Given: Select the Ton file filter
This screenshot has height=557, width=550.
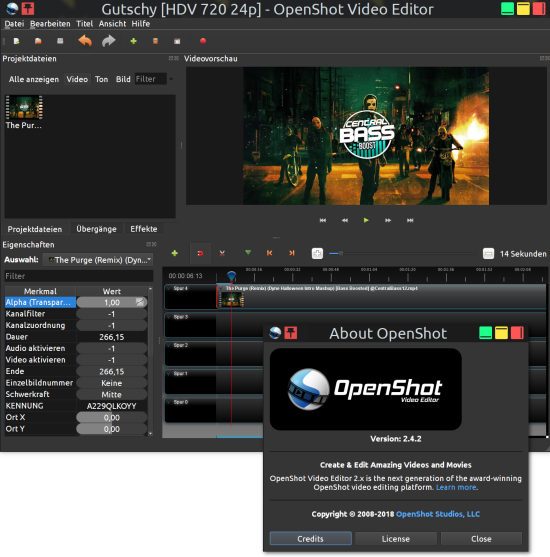Looking at the screenshot, I should pyautogui.click(x=102, y=79).
